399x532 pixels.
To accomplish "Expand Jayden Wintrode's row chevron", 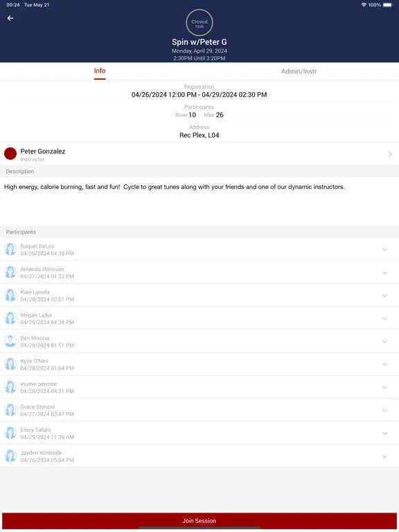I will click(384, 456).
